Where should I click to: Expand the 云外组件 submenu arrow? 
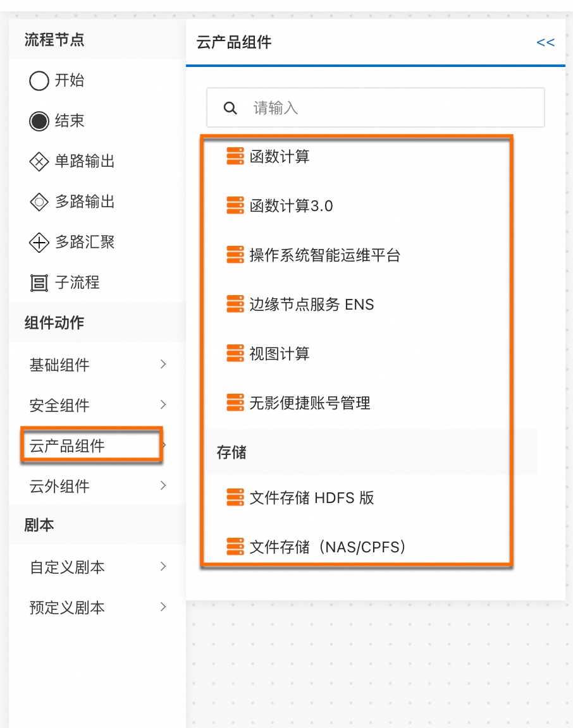click(x=163, y=485)
